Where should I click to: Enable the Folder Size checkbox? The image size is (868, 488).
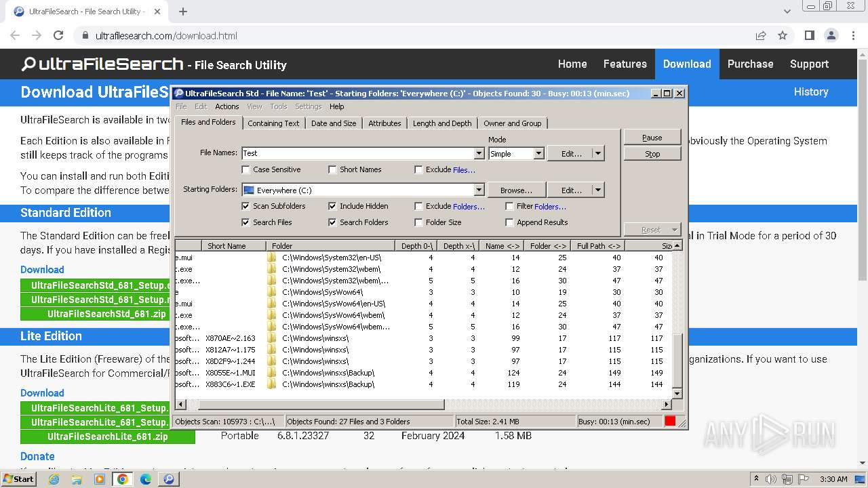419,222
